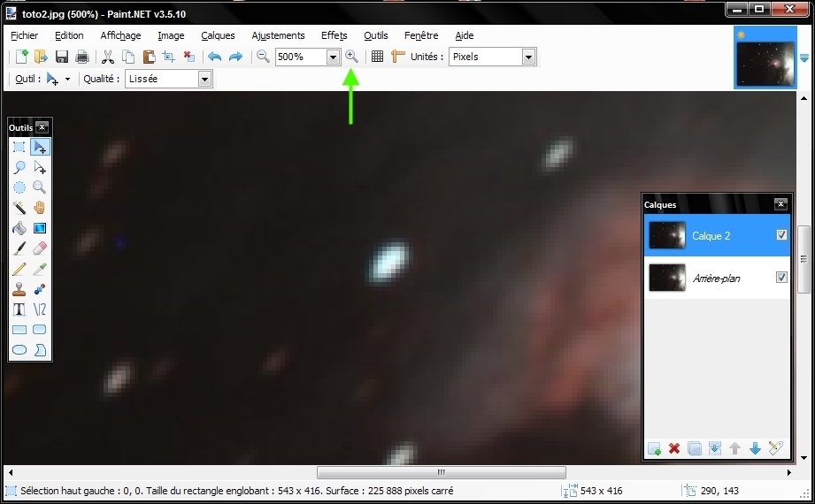The width and height of the screenshot is (815, 504).
Task: Open the Fichier menu
Action: (x=25, y=35)
